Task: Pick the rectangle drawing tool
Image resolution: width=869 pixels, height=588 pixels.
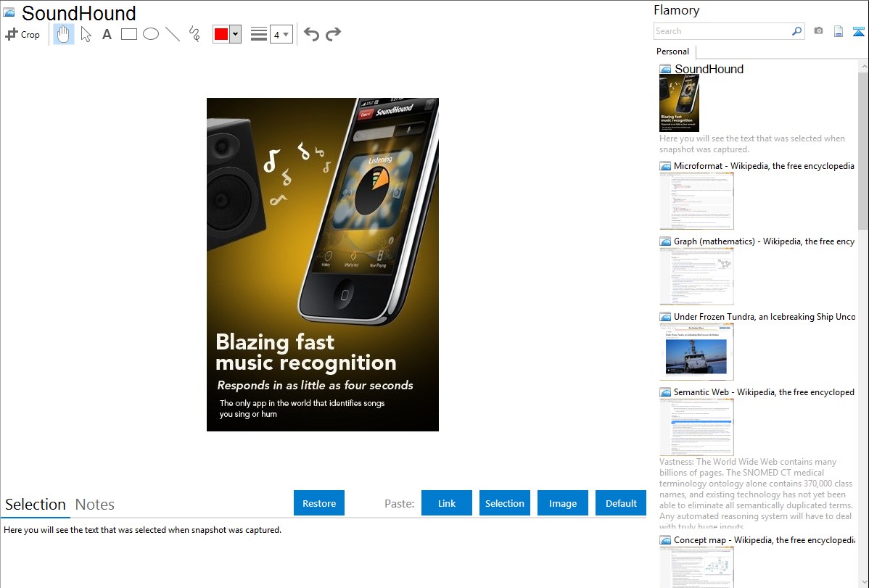Action: (128, 34)
